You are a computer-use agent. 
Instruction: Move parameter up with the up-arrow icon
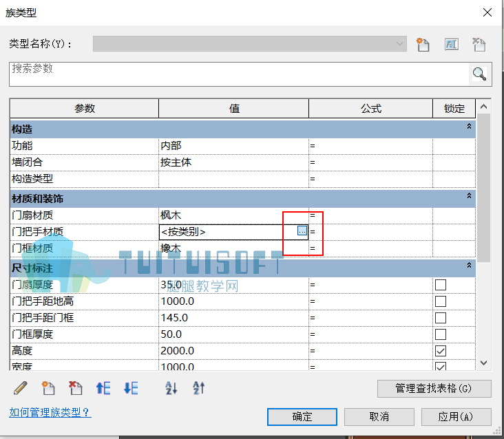[x=103, y=388]
